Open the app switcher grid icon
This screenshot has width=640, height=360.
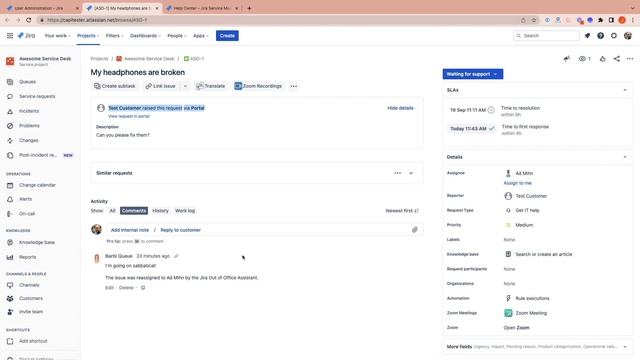[10, 36]
